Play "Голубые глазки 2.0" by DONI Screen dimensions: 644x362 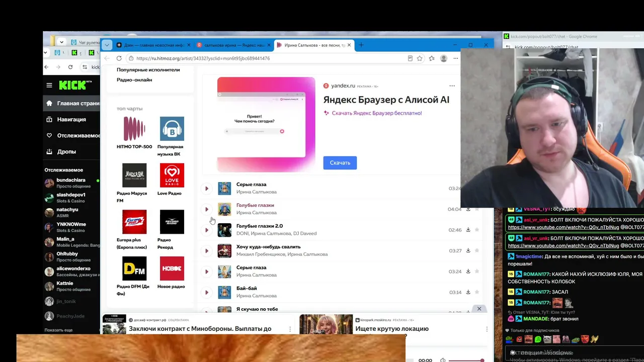206,230
